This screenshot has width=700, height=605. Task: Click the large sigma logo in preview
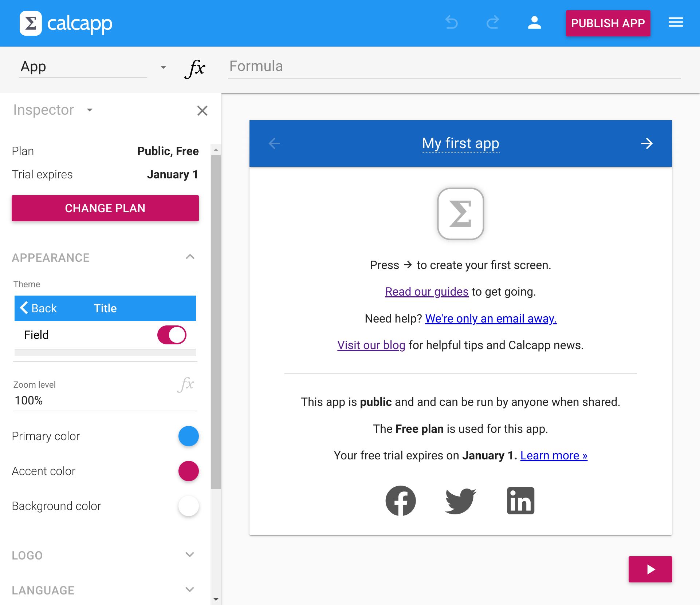tap(460, 214)
